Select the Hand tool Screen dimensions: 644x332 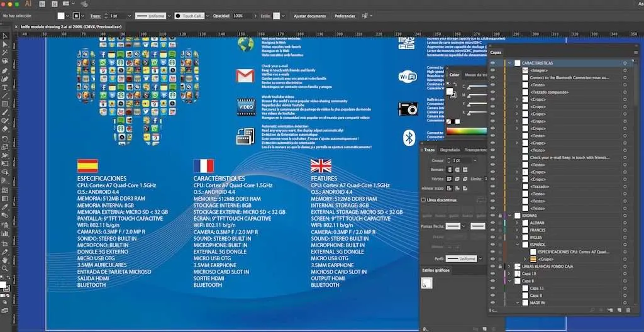[x=5, y=260]
